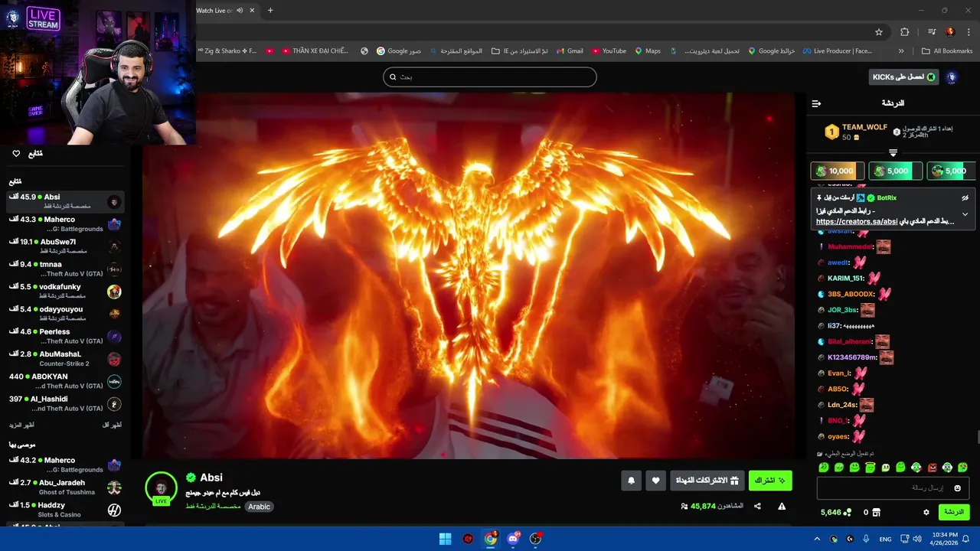Open the emoji picker in message box
This screenshot has width=980, height=551.
point(957,488)
